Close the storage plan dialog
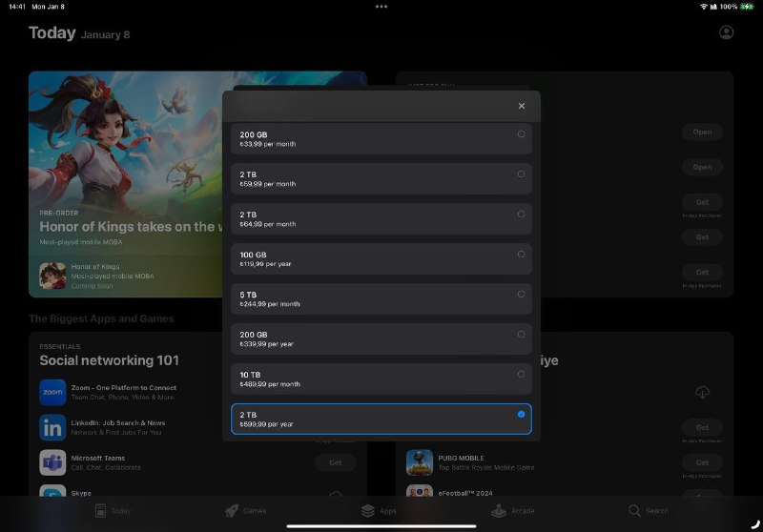Viewport: 763px width, 532px height. click(x=521, y=106)
